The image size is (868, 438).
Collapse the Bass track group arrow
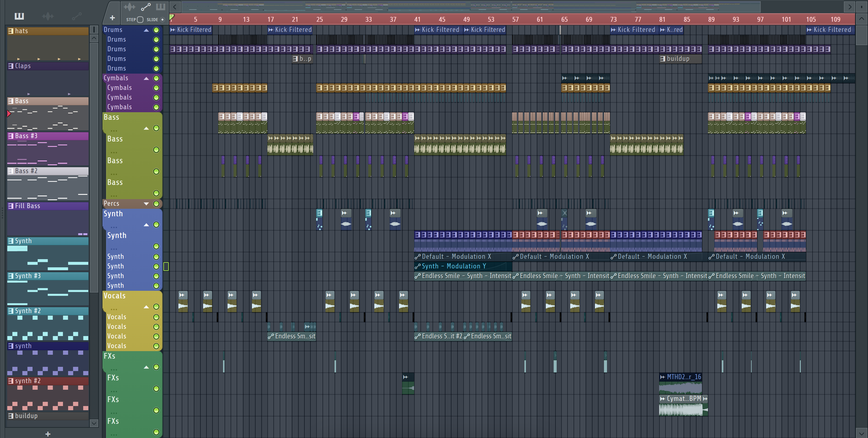click(146, 128)
